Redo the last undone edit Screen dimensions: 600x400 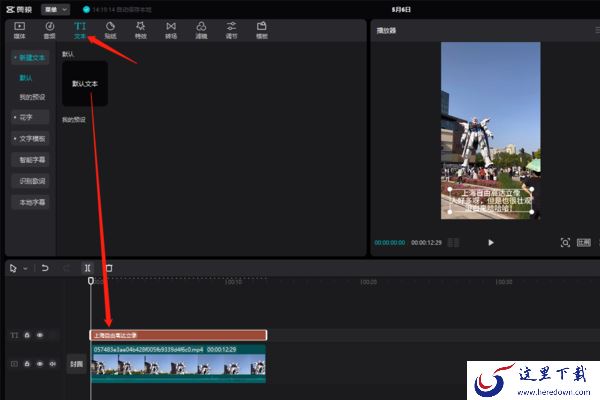pos(66,268)
